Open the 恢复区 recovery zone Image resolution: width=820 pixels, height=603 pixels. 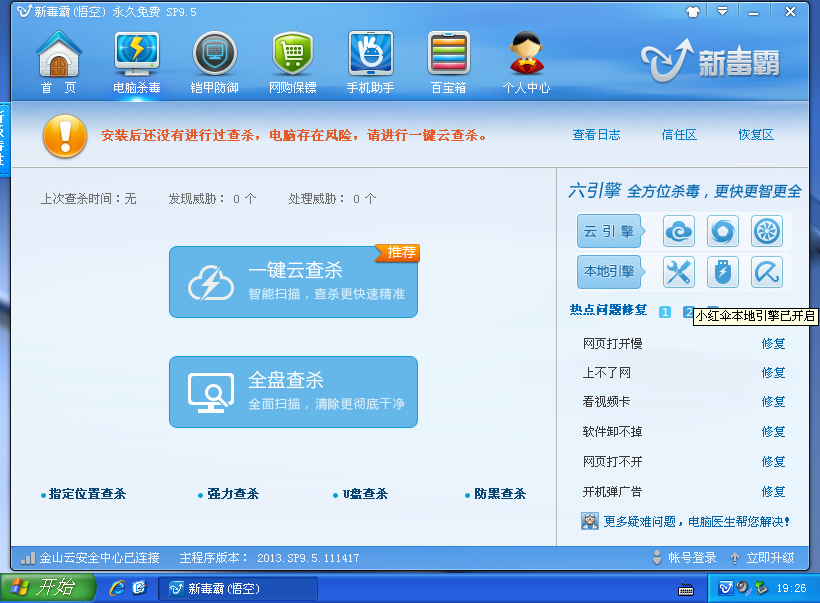756,135
